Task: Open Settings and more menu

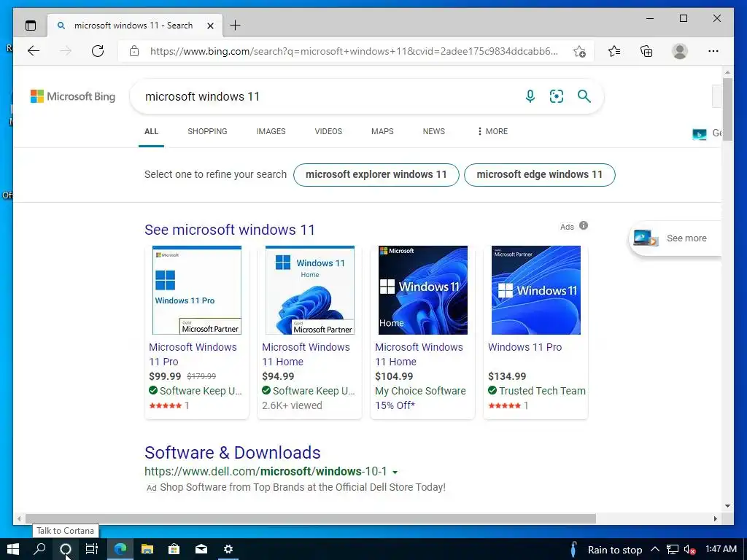Action: 713,51
